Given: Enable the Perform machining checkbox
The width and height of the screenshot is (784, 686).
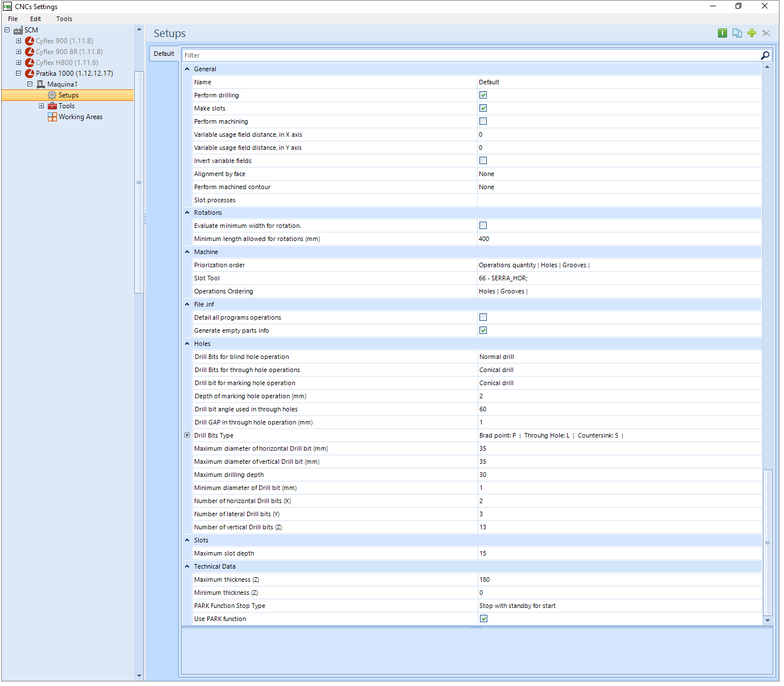Looking at the screenshot, I should click(x=483, y=121).
